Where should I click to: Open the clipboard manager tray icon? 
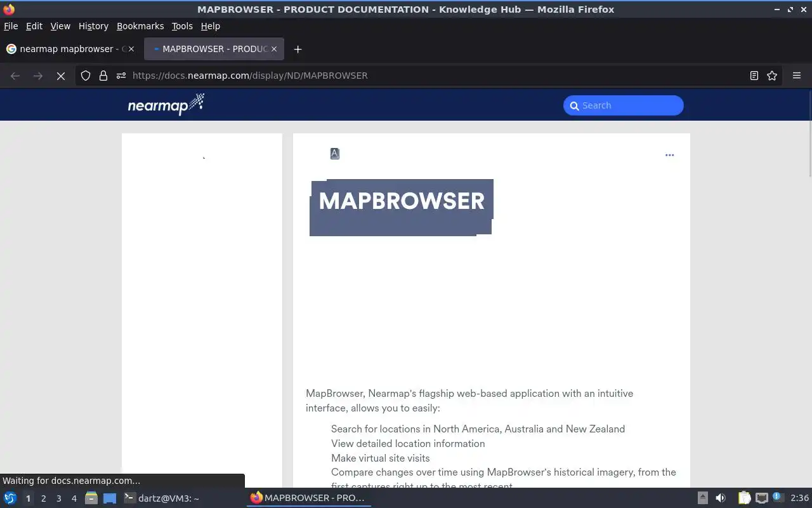pos(744,498)
